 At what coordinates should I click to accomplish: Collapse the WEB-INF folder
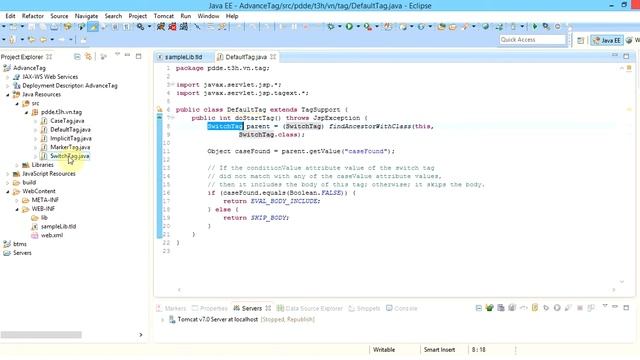pos(17,209)
